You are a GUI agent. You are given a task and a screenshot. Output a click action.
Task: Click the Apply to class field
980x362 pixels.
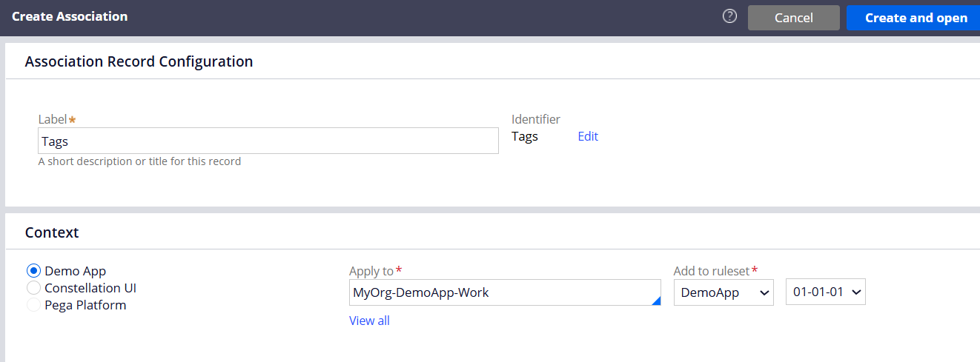coord(505,292)
